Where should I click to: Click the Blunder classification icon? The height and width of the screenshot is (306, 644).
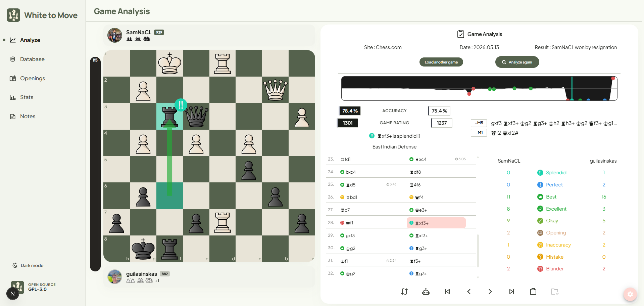540,269
